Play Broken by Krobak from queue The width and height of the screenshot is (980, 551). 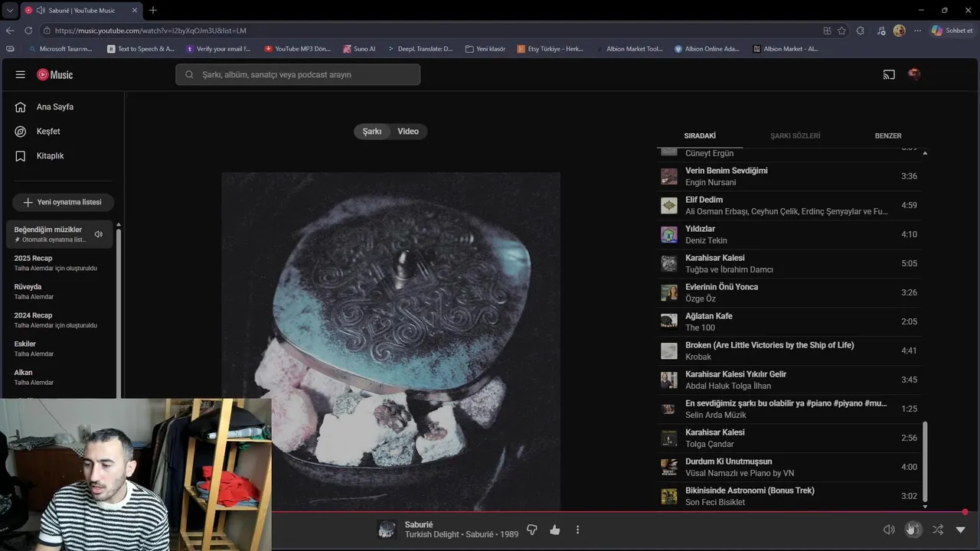[x=789, y=350]
